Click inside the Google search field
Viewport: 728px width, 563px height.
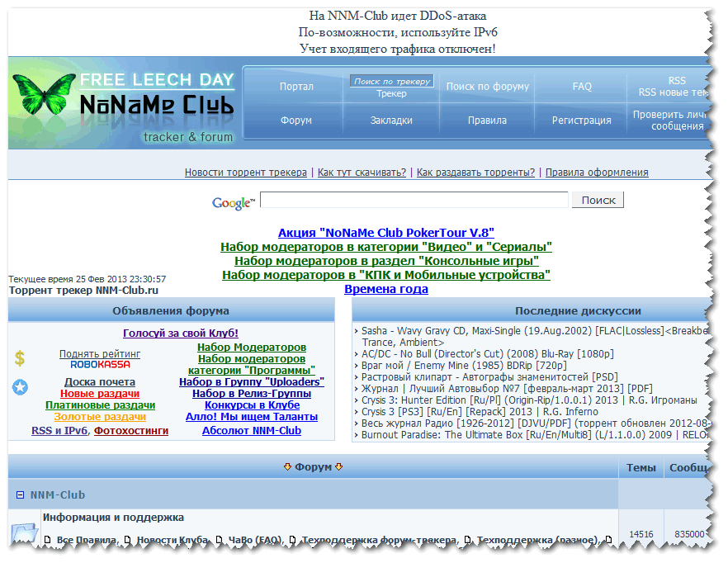click(x=414, y=200)
